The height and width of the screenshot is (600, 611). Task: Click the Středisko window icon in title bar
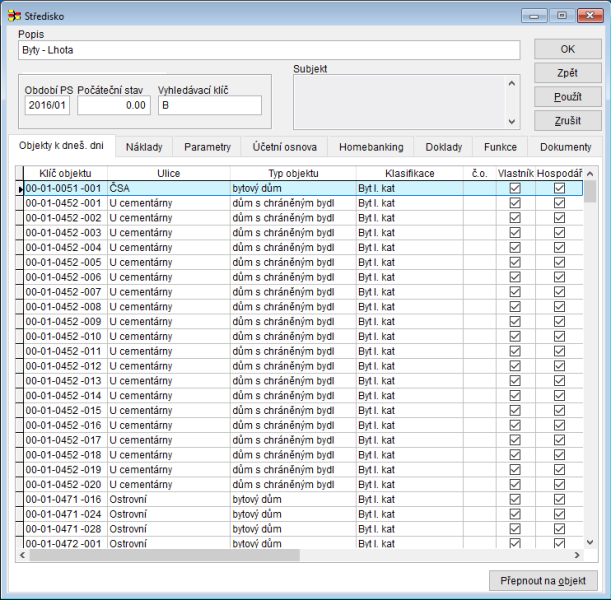12,14
